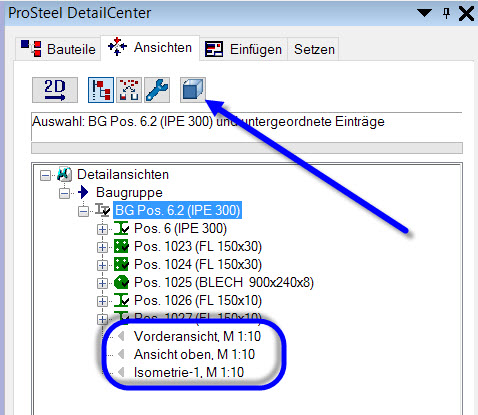Screen dimensions: 478x415
Task: Click the ProSteel DetailCenter panel title
Action: (80, 13)
